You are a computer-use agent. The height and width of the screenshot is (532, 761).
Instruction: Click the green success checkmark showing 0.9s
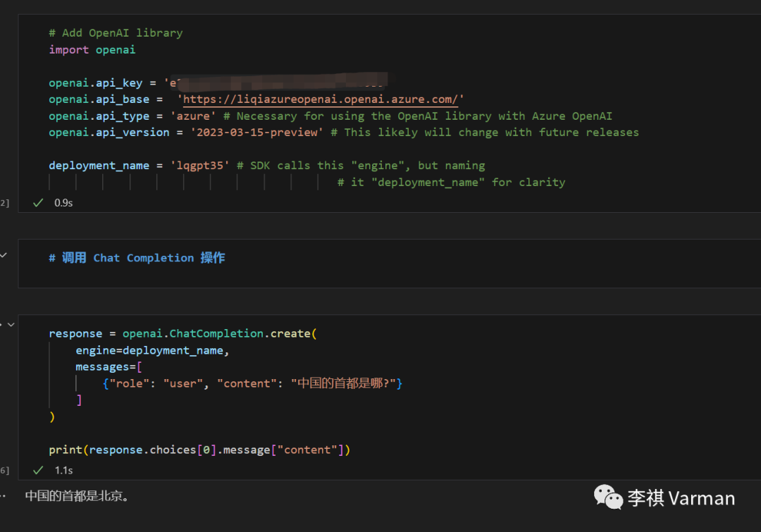[x=38, y=202]
